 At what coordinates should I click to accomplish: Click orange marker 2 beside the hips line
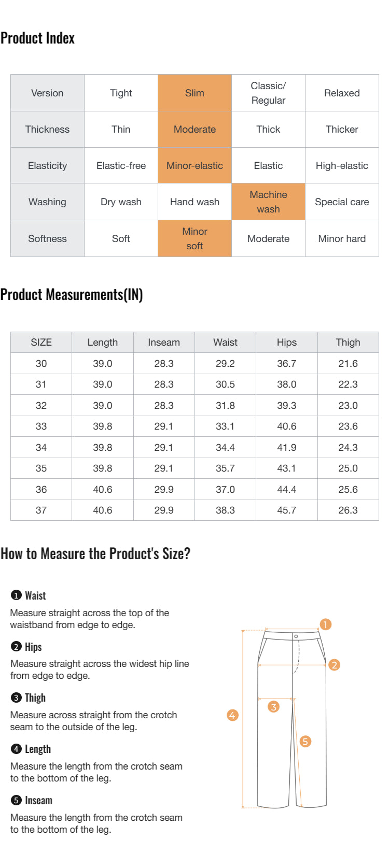click(x=335, y=665)
